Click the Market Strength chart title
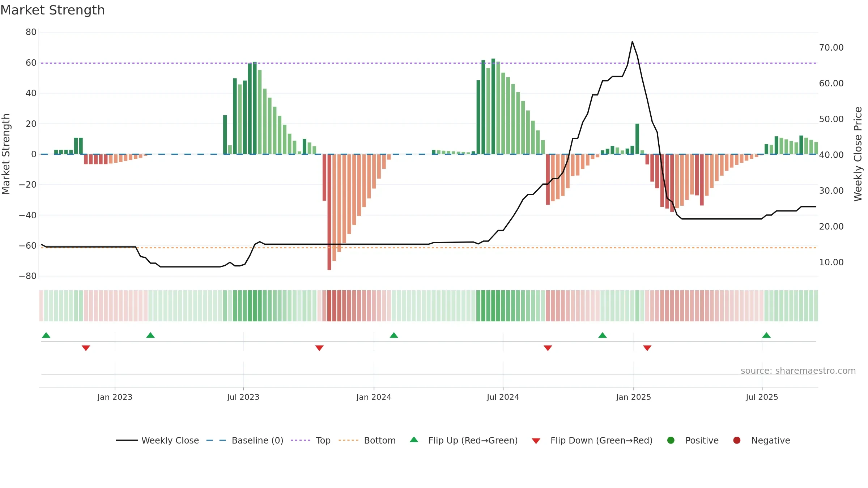 click(x=53, y=10)
